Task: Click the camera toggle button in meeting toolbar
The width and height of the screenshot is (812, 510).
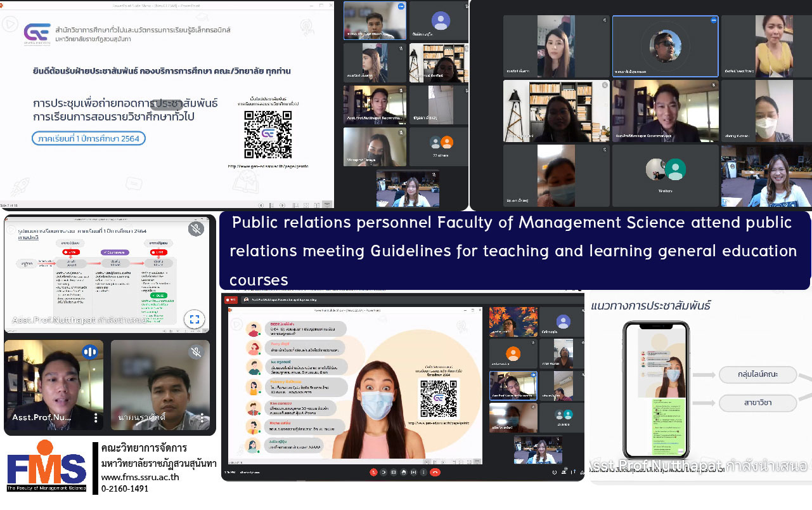Action: (x=383, y=472)
